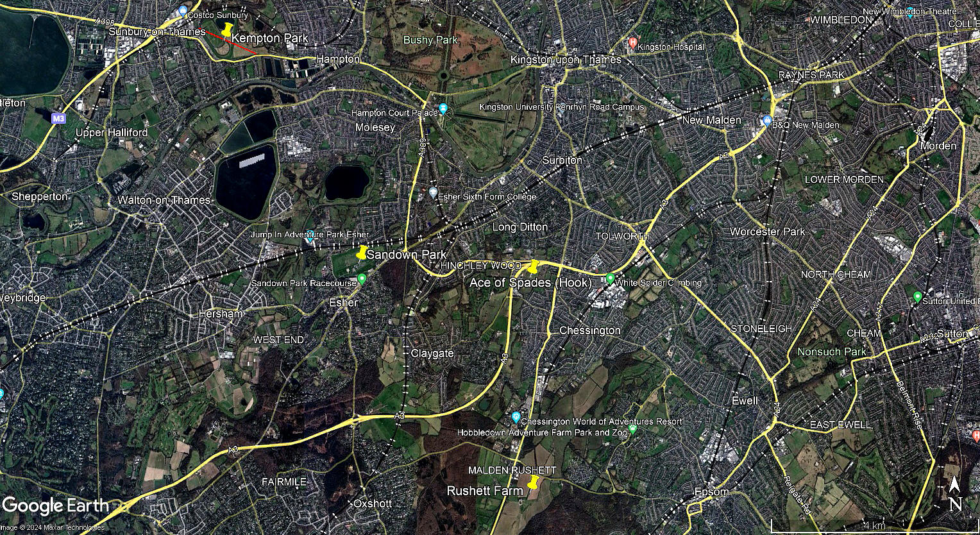The width and height of the screenshot is (980, 535).
Task: Click the Ace of Spades (Hook) pushpin
Action: [x=533, y=267]
